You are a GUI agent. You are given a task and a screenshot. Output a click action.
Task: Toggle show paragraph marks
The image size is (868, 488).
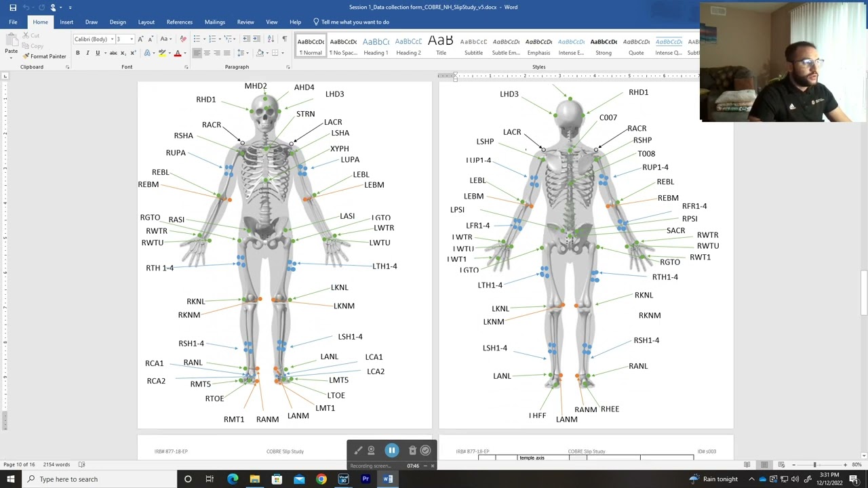(x=285, y=39)
